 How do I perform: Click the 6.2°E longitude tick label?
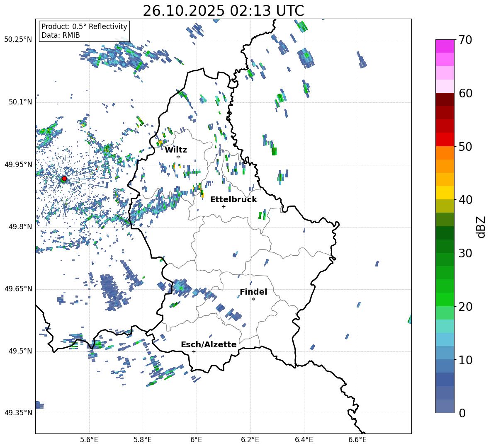tap(250, 439)
